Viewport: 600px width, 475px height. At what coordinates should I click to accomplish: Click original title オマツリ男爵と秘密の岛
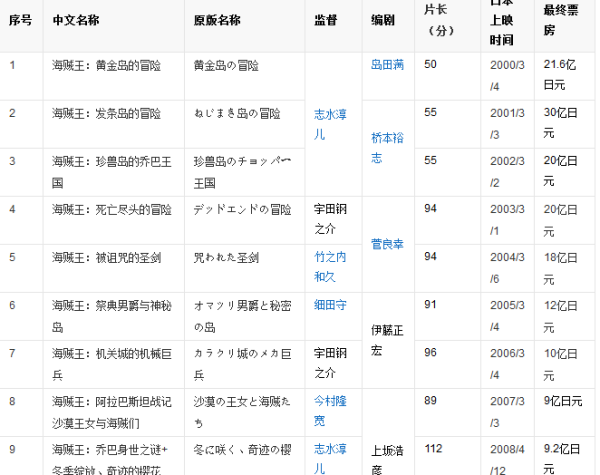242,316
